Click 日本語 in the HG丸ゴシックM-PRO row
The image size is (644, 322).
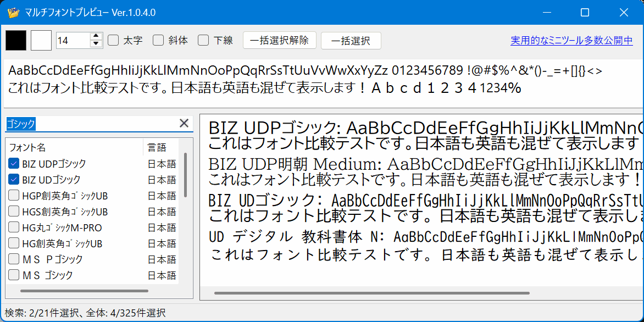click(x=162, y=227)
